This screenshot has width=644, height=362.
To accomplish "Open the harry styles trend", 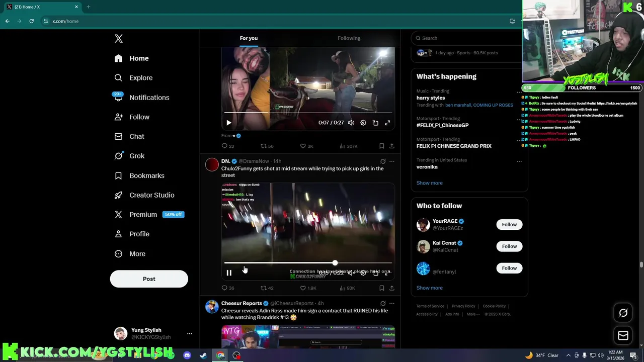I will 431,98.
